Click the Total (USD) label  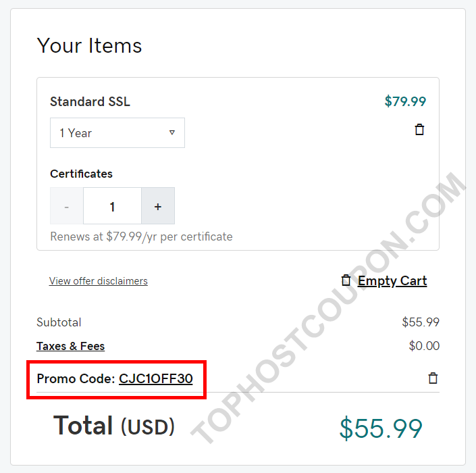[114, 426]
